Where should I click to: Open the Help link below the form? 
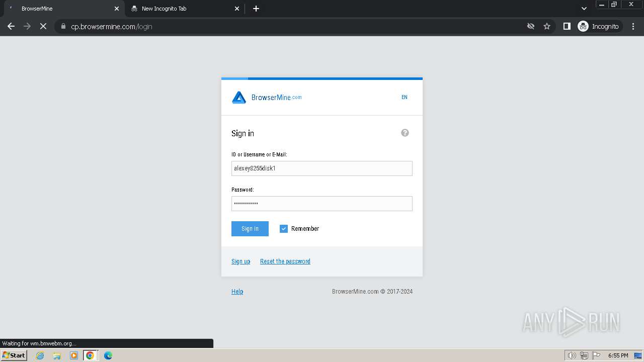[x=237, y=292]
